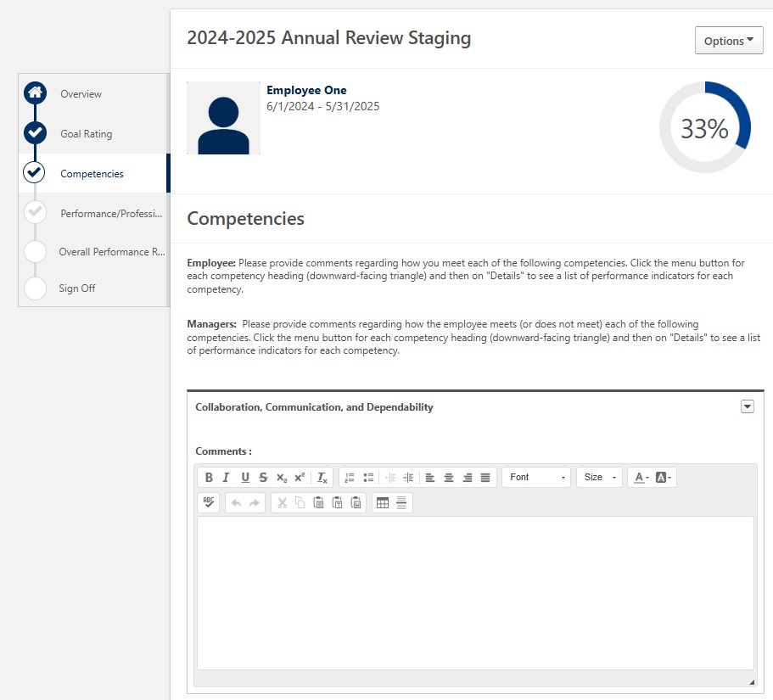Viewport: 773px width, 700px height.
Task: Open the Size dropdown
Action: pyautogui.click(x=599, y=477)
